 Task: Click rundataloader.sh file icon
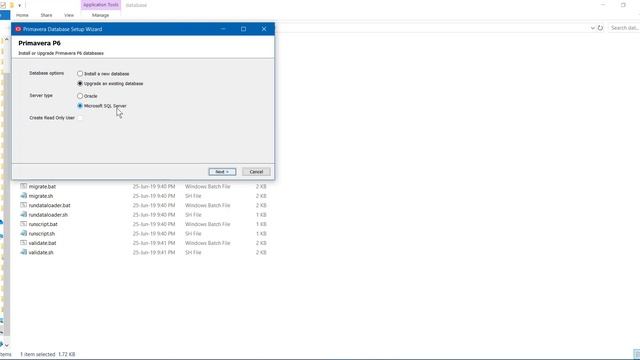point(24,214)
